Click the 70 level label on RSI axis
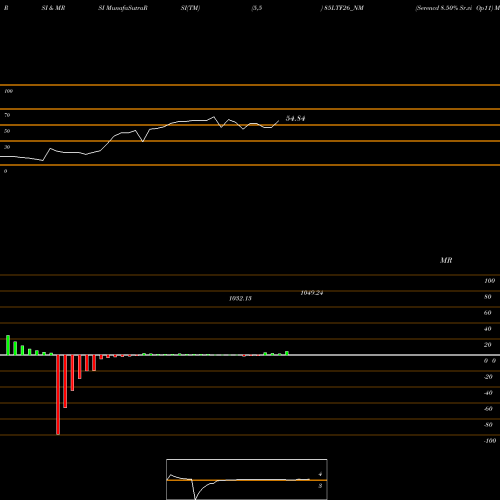The height and width of the screenshot is (500, 500). point(7,115)
